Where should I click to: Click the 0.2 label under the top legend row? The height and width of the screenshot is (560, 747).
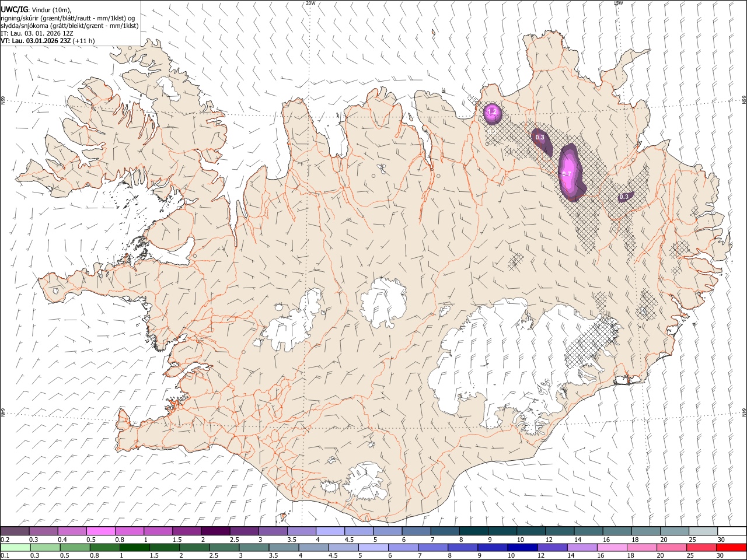pyautogui.click(x=5, y=540)
